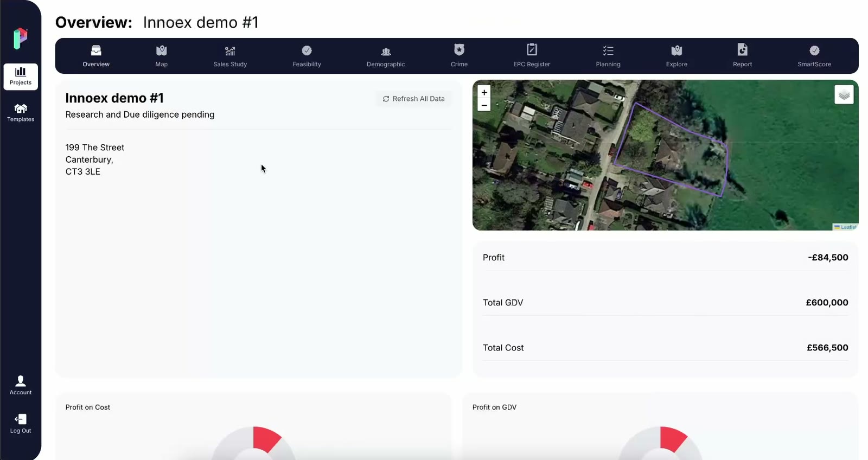868x460 pixels.
Task: Select the Overview tab icon
Action: pos(96,50)
